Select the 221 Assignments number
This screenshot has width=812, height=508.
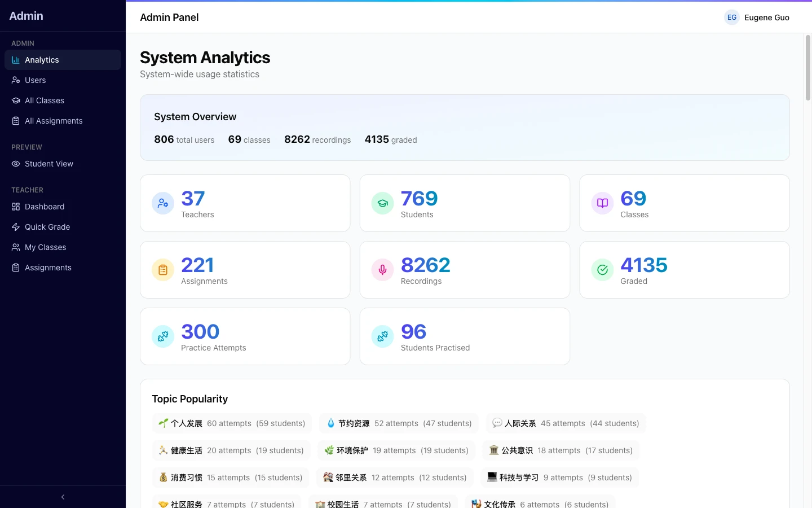point(197,265)
